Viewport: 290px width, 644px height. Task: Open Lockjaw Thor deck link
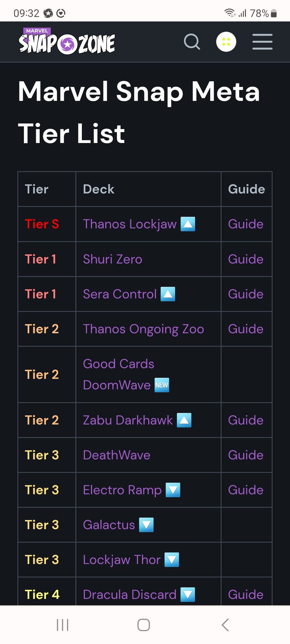pyautogui.click(x=122, y=560)
